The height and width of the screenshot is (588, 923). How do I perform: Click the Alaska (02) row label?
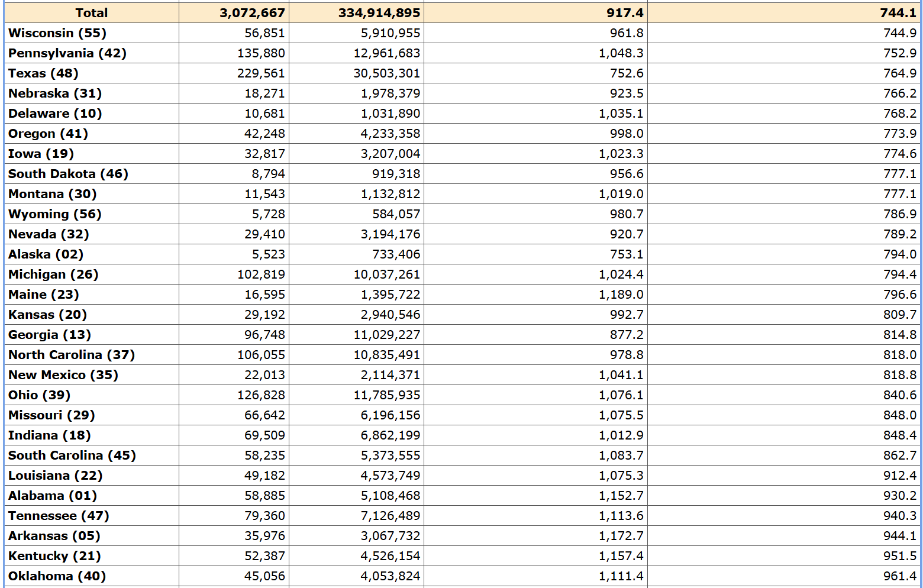pos(46,254)
